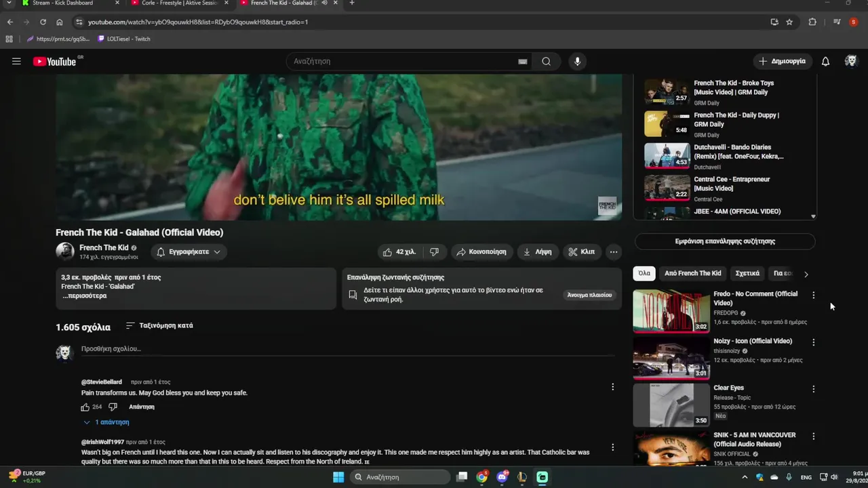Play French The Kid - Daily Duppy from playlist
Screen dimensions: 868x488
pos(725,124)
